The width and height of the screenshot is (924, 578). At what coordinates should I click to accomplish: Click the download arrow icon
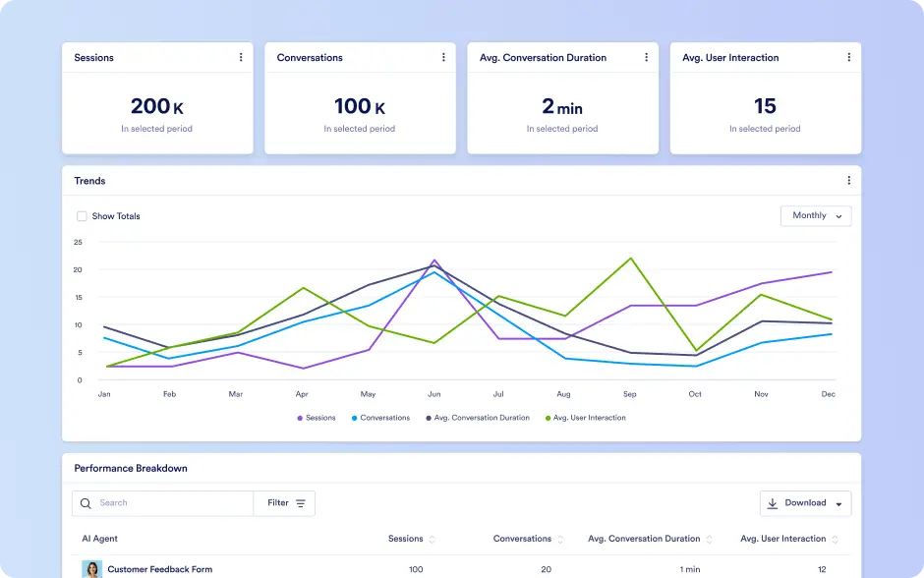pyautogui.click(x=772, y=503)
